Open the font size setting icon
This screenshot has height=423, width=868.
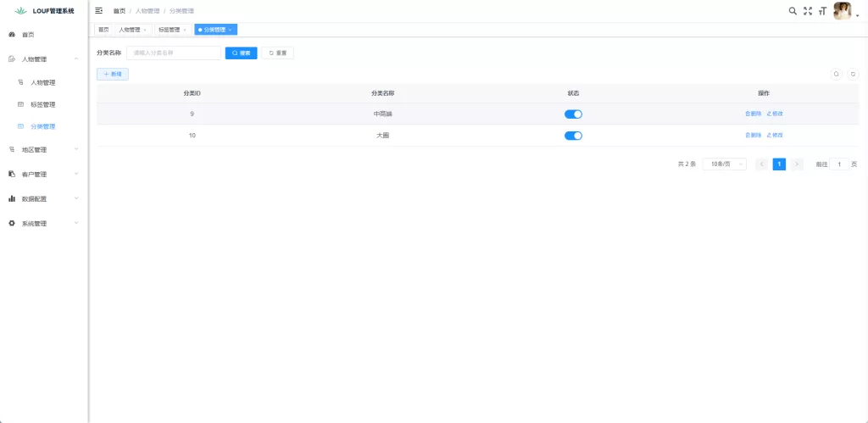coord(821,11)
